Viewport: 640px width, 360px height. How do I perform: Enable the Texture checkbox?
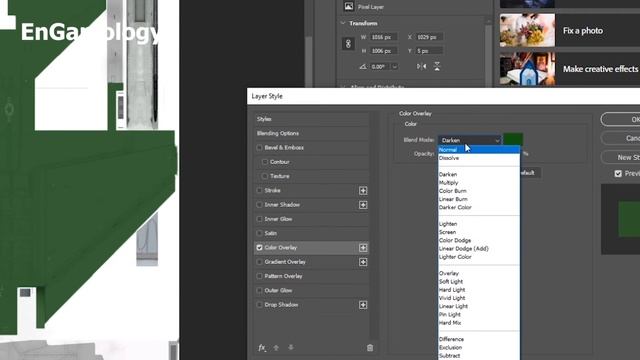264,176
